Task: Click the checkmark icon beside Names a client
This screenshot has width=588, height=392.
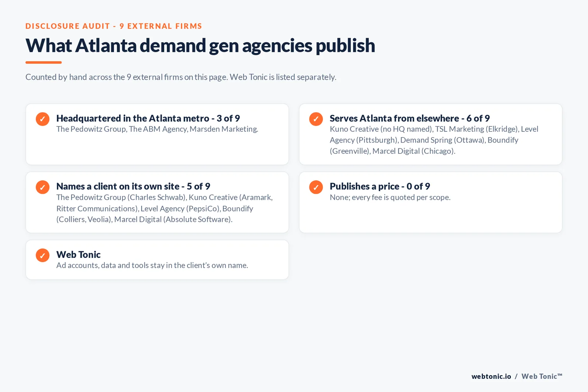Action: click(x=43, y=187)
